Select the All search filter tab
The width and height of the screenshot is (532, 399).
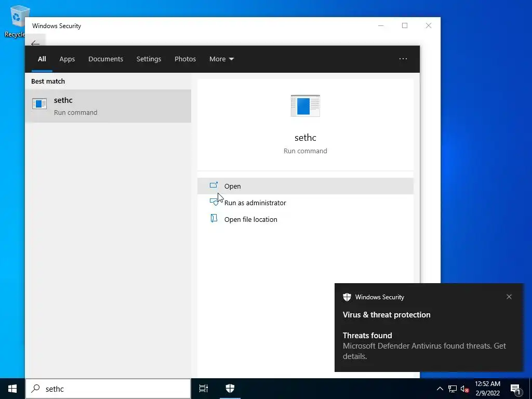coord(42,59)
